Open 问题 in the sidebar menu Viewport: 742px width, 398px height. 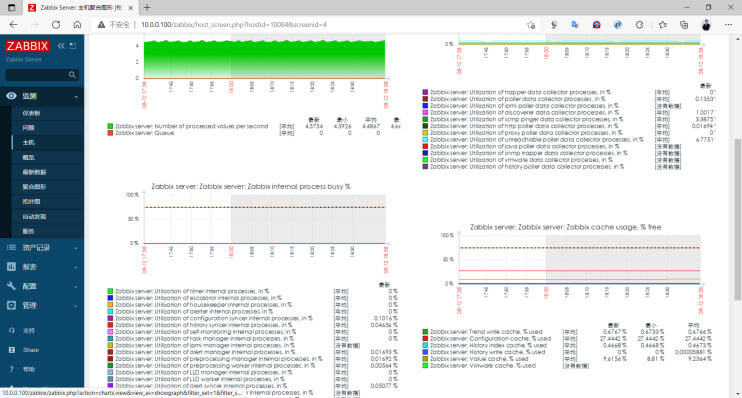[28, 128]
